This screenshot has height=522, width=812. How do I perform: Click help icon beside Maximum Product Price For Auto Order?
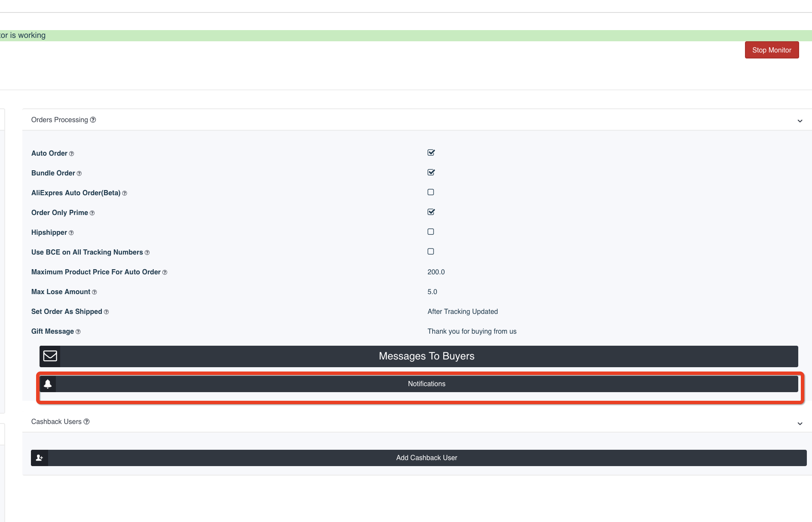coord(165,273)
